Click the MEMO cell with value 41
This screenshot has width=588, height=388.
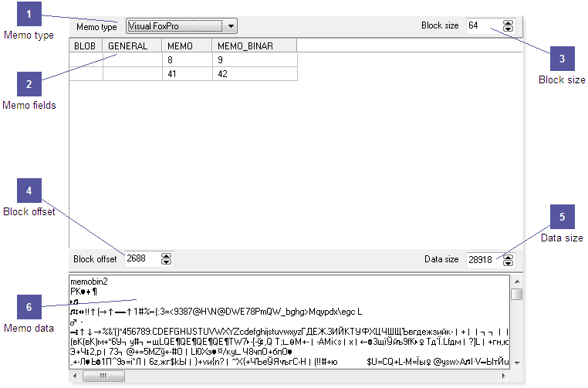point(187,74)
